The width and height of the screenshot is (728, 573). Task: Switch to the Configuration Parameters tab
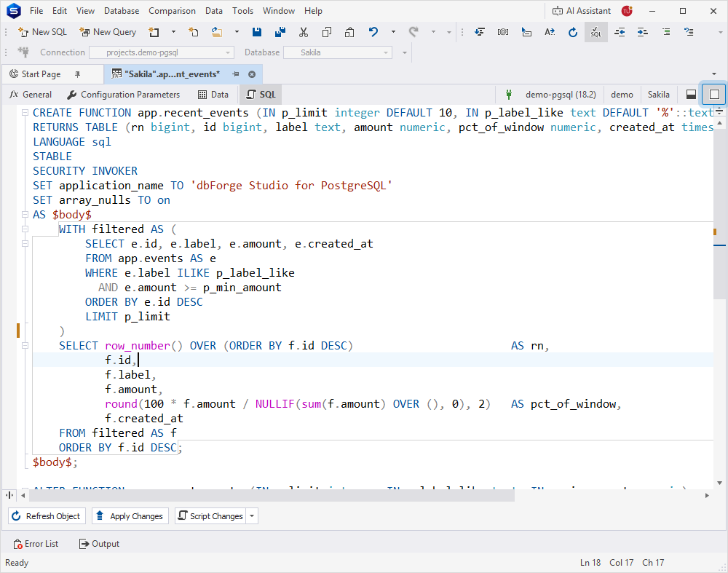[x=124, y=95]
